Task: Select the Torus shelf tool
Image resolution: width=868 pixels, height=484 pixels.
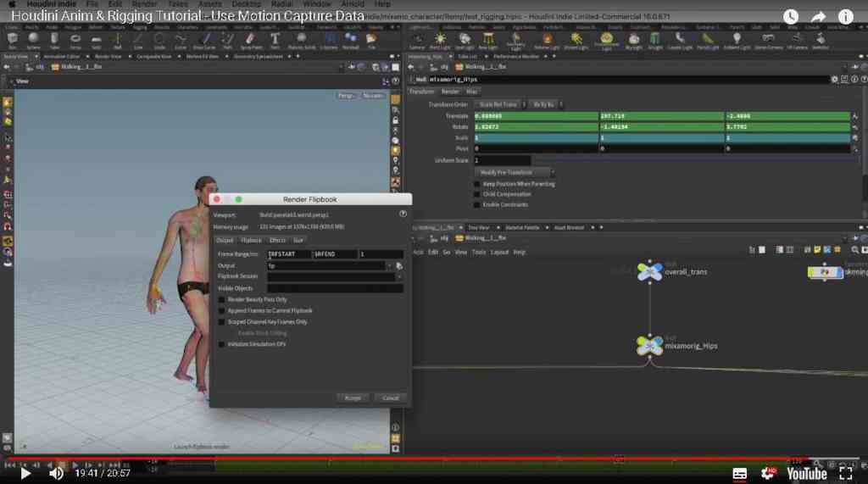Action: pos(75,39)
